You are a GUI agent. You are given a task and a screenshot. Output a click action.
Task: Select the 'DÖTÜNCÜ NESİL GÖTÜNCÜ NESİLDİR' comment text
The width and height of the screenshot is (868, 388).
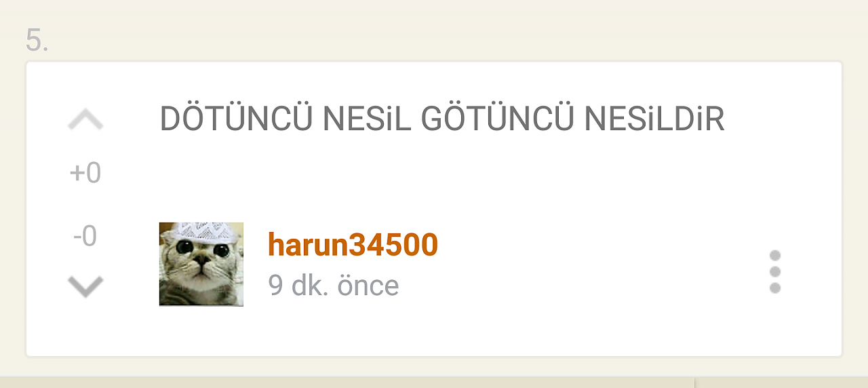[442, 119]
